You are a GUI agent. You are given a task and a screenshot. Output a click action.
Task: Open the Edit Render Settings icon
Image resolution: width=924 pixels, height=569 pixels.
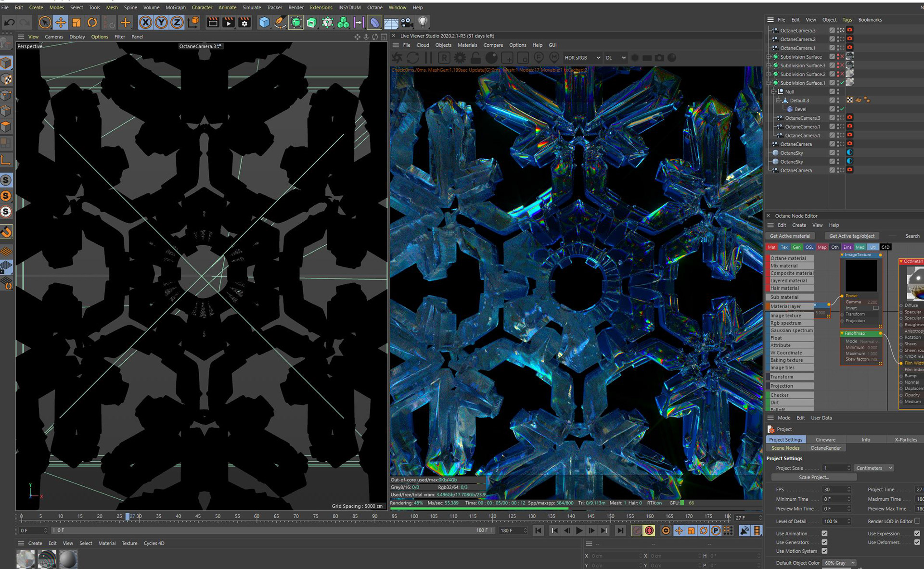[244, 22]
